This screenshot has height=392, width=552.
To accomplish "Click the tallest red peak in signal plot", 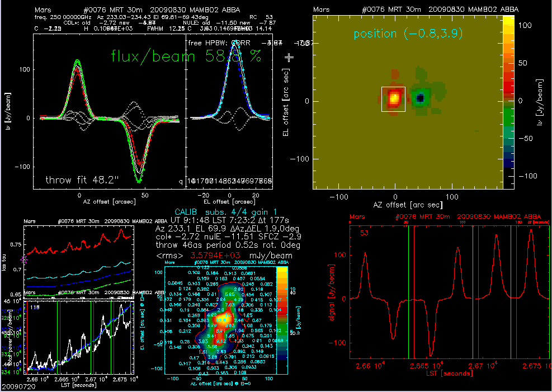I will (531, 230).
